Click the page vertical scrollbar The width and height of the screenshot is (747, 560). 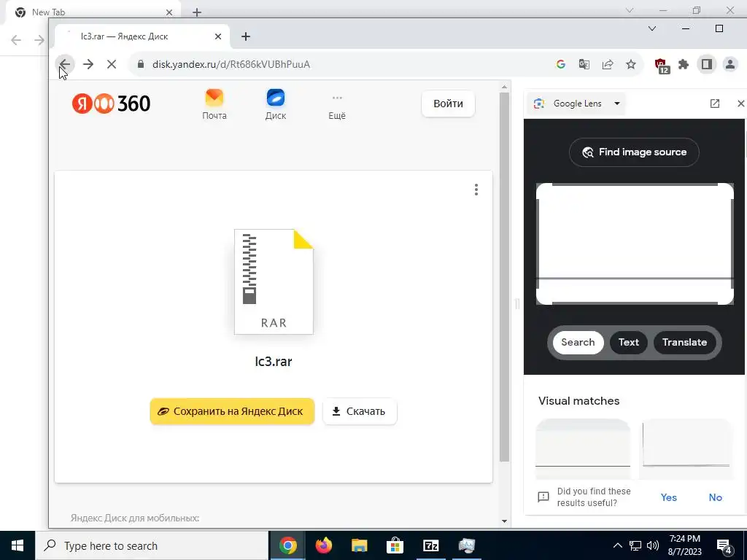click(x=504, y=276)
